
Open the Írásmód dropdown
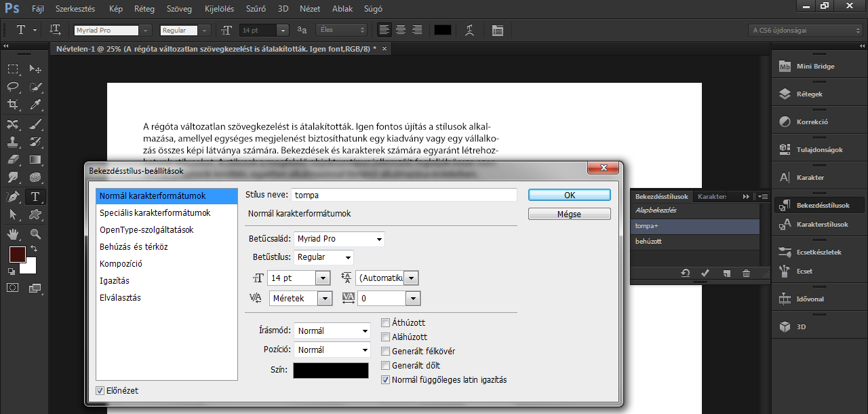click(x=332, y=331)
